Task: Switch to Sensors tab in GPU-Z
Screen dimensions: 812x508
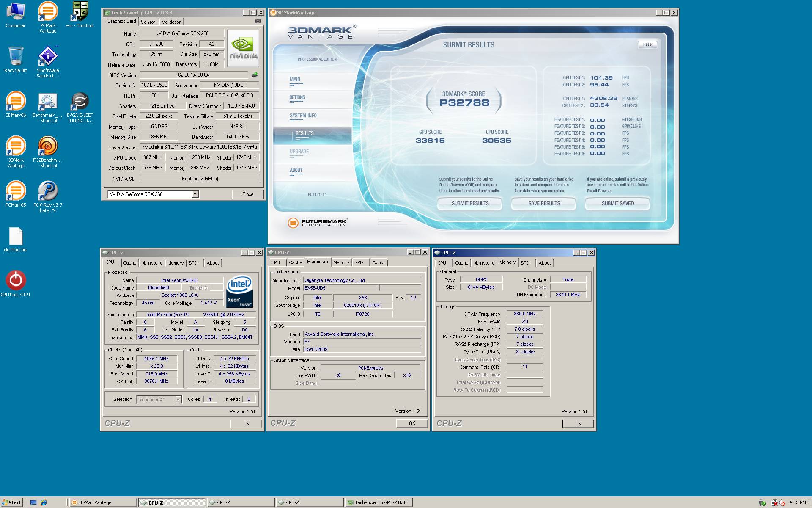Action: pyautogui.click(x=149, y=22)
